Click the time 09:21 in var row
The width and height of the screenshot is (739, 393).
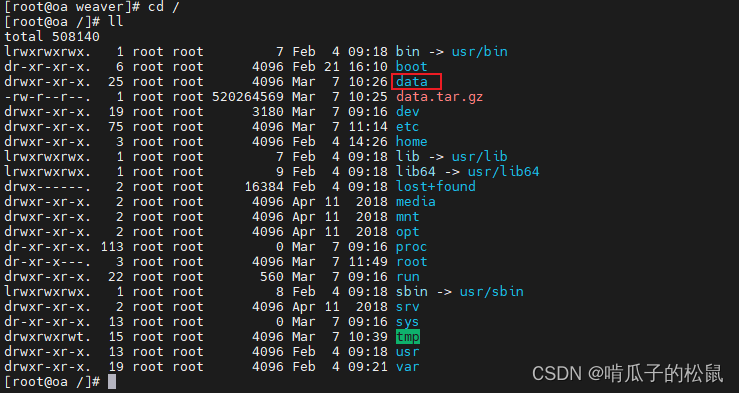point(368,367)
